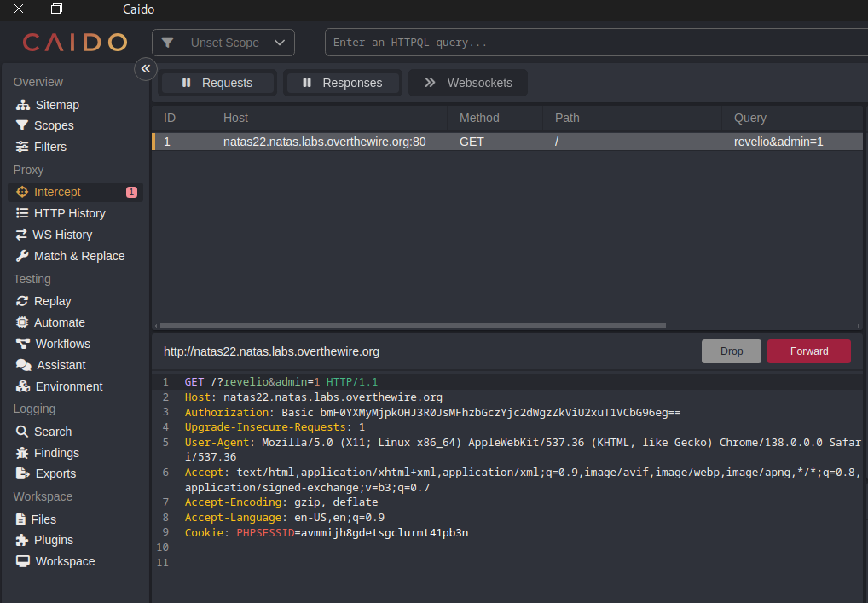Viewport: 868px width, 603px height.
Task: Forward the intercepted request
Action: click(808, 351)
